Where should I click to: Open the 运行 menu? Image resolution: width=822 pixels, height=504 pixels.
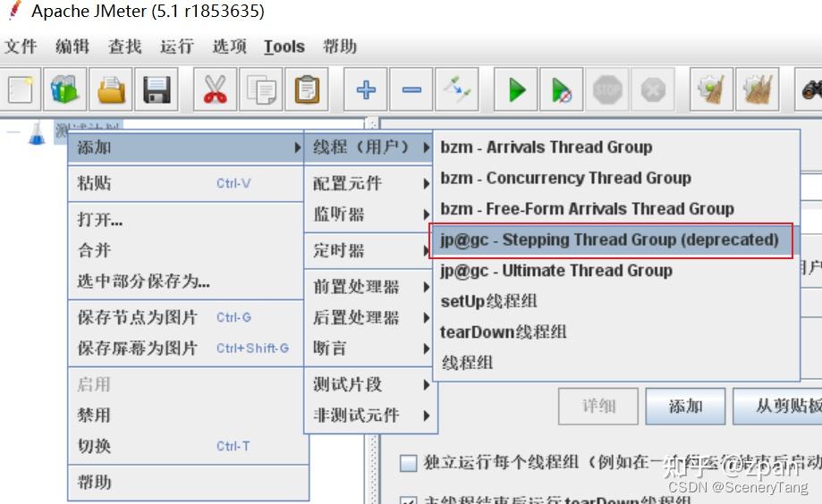point(177,46)
